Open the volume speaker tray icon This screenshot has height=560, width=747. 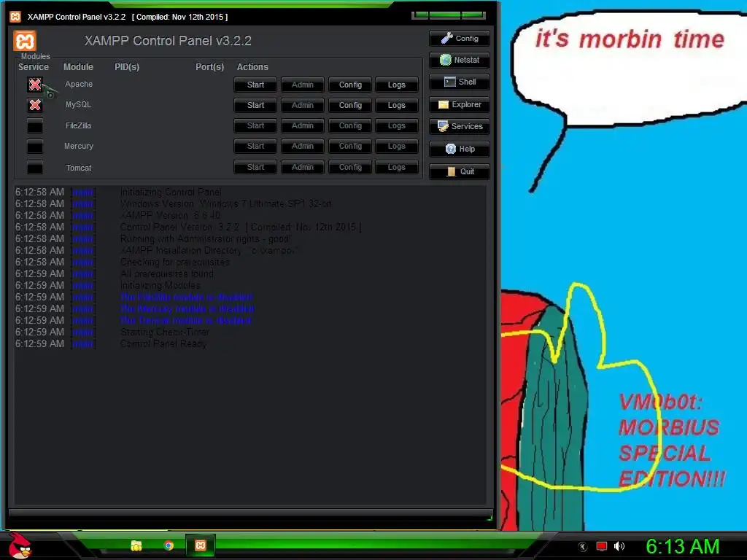coord(619,546)
